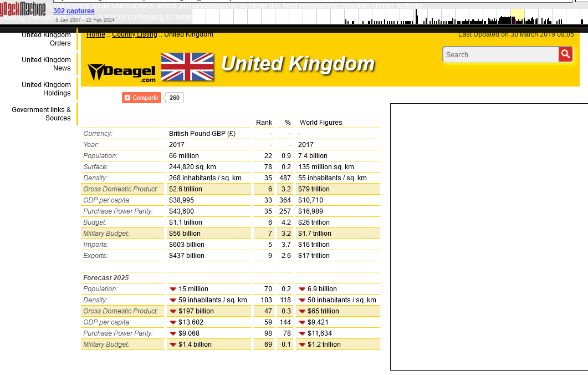Click the red arrow beside $1.2 trillion
Screen dimensions: 588x375
[302, 344]
